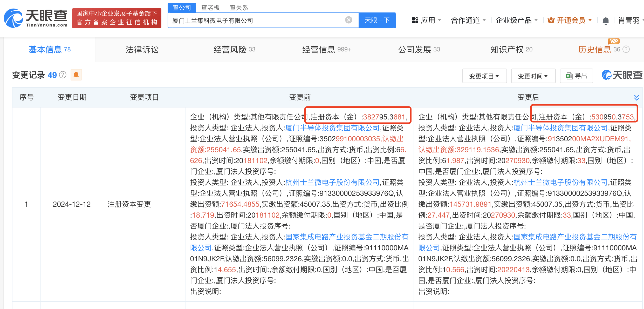Search with the 天眼一下 button

point(377,20)
